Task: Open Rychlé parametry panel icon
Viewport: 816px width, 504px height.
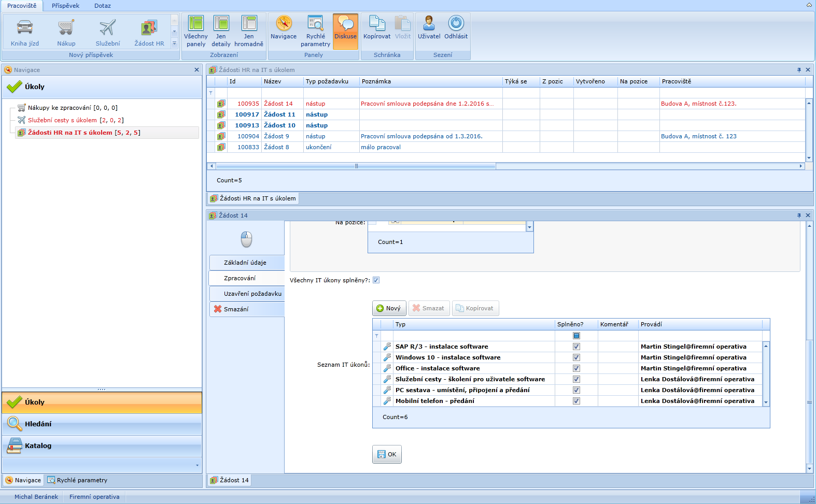Action: click(x=315, y=24)
